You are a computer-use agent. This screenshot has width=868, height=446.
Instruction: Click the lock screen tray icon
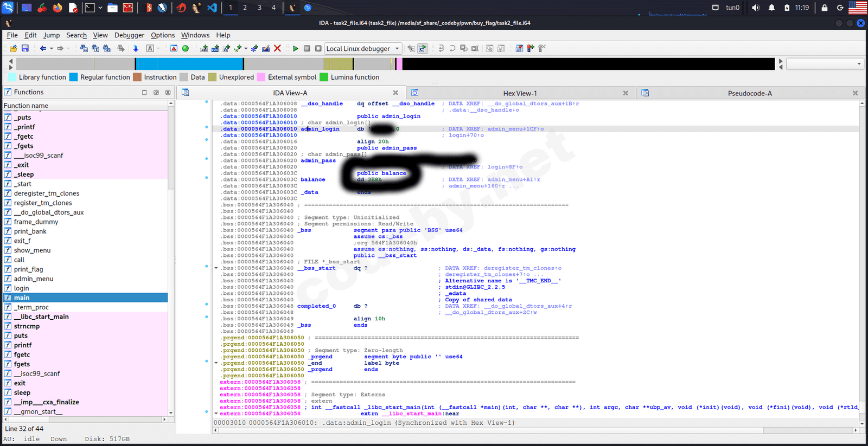(825, 8)
